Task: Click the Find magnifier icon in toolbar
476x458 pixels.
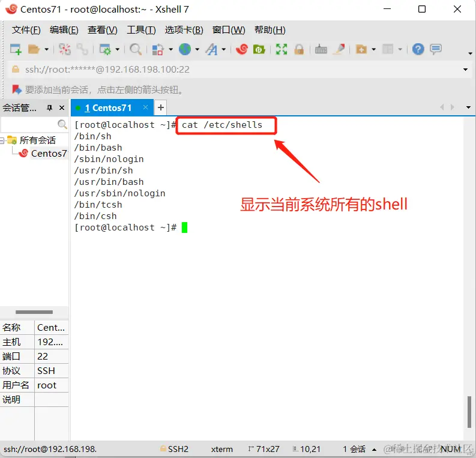Action: click(136, 49)
